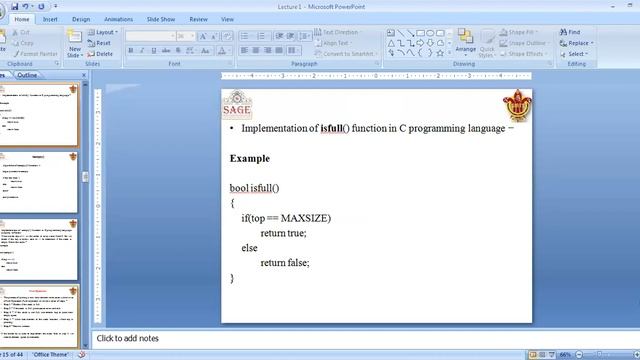The height and width of the screenshot is (360, 640).
Task: Open Change Case menu
Action: pos(205,51)
